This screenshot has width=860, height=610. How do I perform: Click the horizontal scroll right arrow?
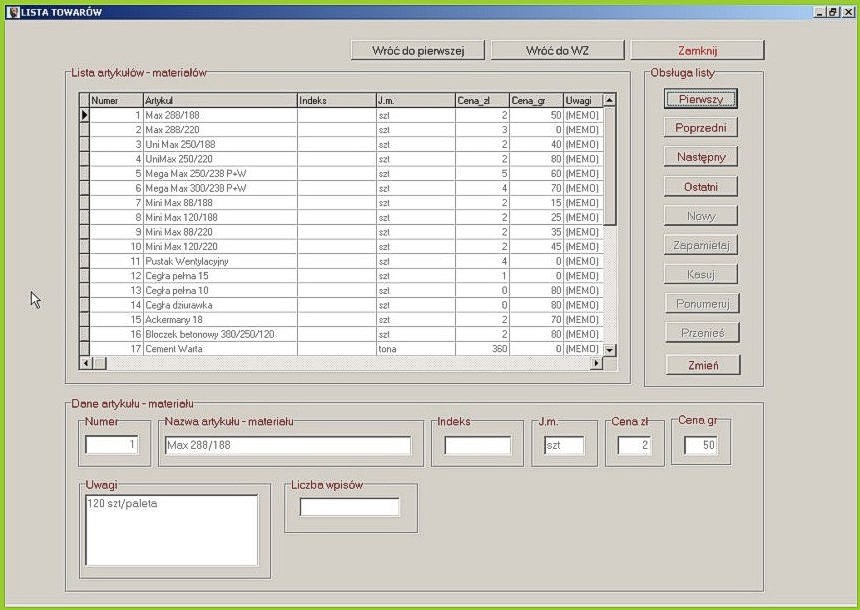pos(597,363)
